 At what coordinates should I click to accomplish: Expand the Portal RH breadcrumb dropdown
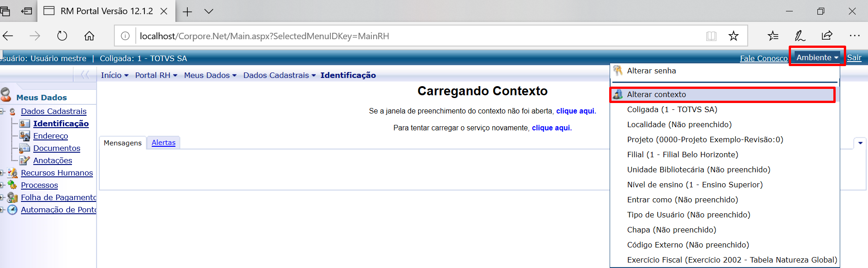[175, 76]
